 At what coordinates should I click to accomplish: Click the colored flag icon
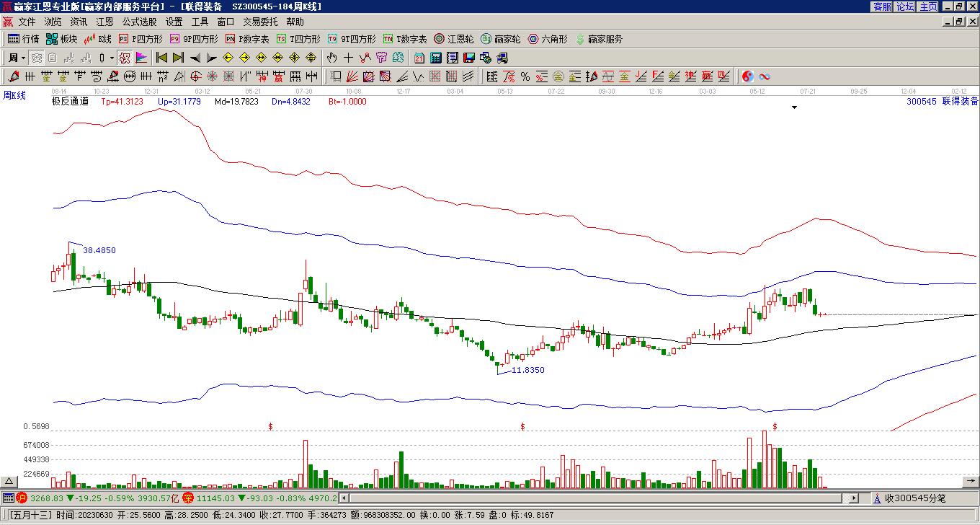[141, 58]
